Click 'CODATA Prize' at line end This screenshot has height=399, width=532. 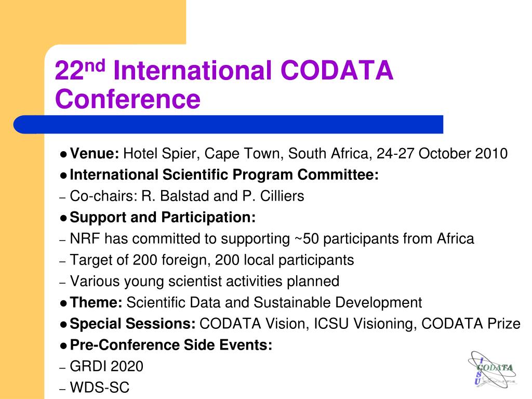point(471,324)
